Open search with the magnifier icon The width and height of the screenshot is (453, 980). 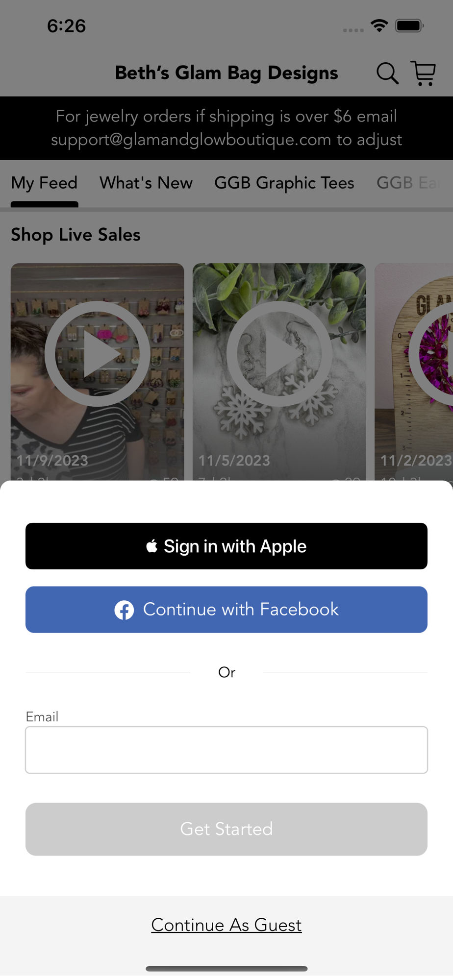click(387, 73)
